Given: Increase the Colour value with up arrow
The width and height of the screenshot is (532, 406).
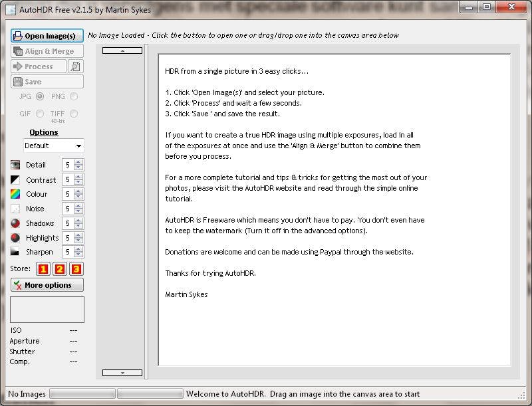Looking at the screenshot, I should point(78,191).
